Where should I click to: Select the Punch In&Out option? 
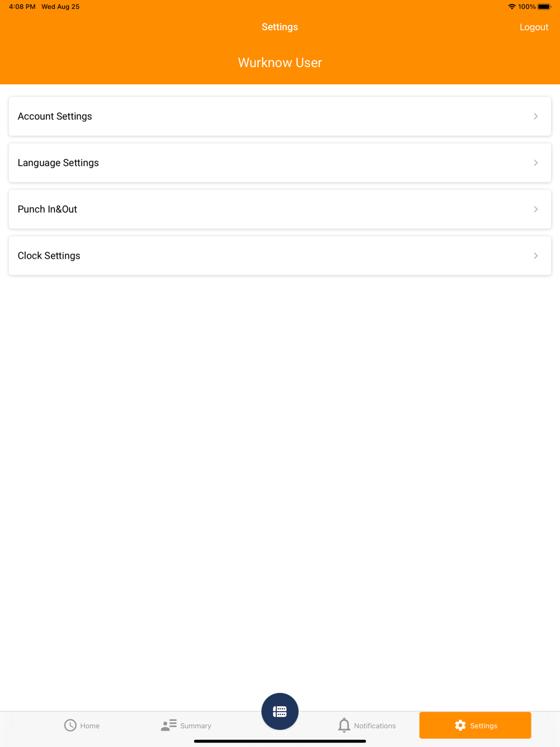coord(280,209)
